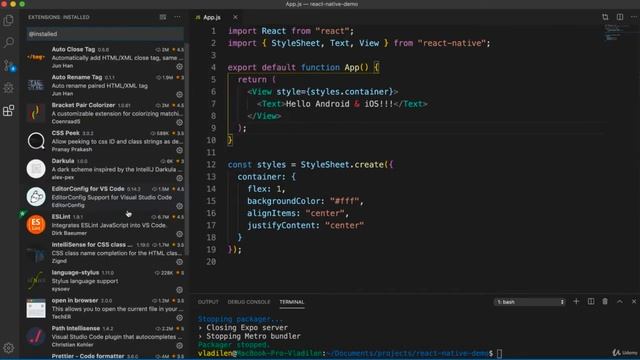Viewport: 640px width, 360px height.
Task: Click "StyleSheet.create" in line 12
Action: [342, 164]
